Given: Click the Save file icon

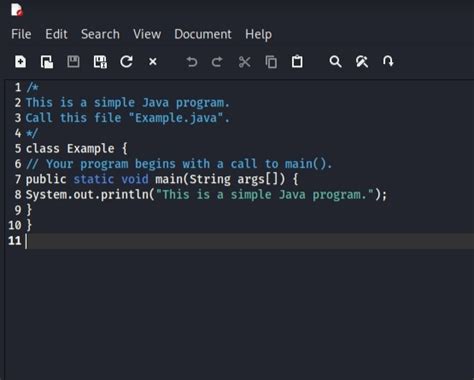Looking at the screenshot, I should (73, 62).
